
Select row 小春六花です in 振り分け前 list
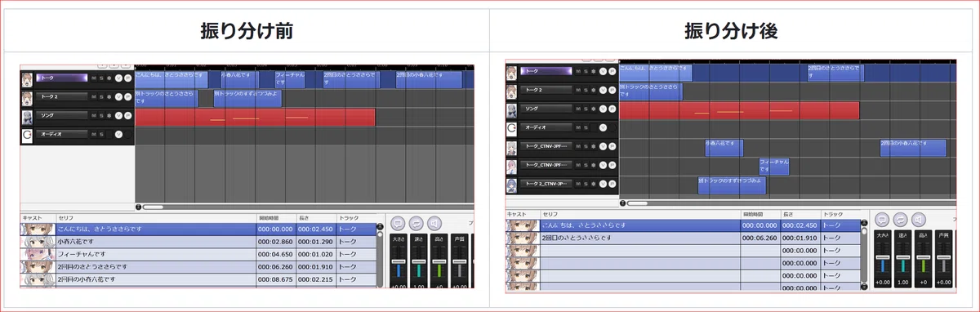[198, 243]
